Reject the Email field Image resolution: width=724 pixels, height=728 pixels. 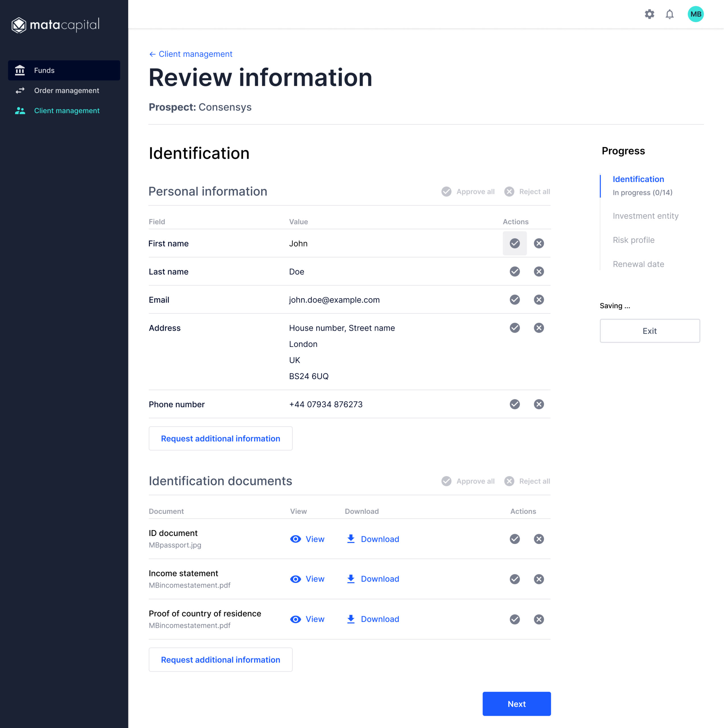(539, 300)
